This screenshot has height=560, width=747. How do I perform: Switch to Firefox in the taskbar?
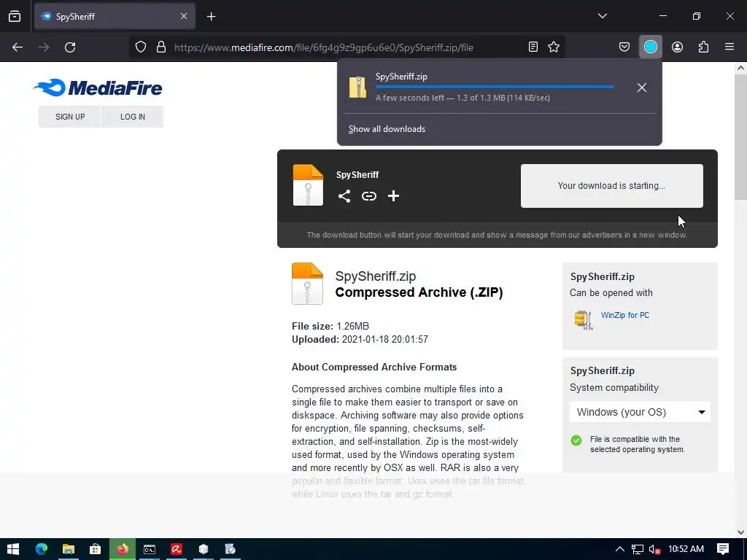pyautogui.click(x=123, y=549)
